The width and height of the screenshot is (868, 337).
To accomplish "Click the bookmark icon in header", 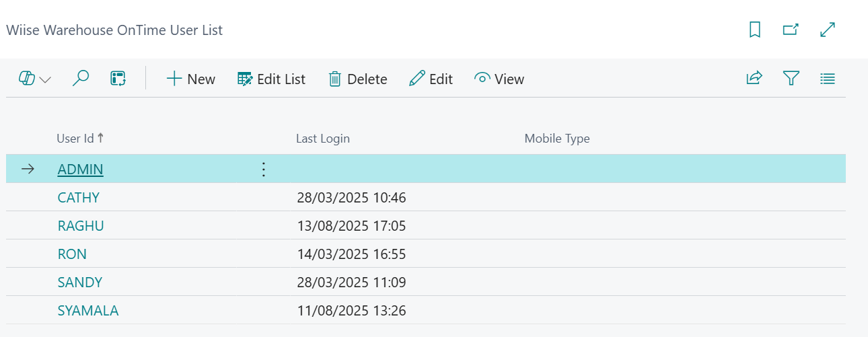I will (755, 30).
